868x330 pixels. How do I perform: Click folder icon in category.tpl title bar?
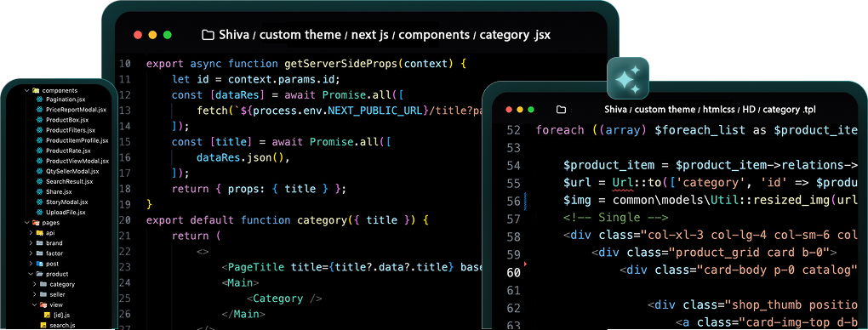click(562, 110)
